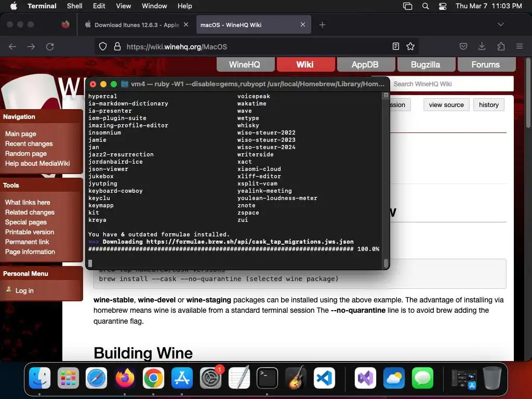Viewport: 532px width, 399px height.
Task: Open the Window menu
Action: coord(154,6)
